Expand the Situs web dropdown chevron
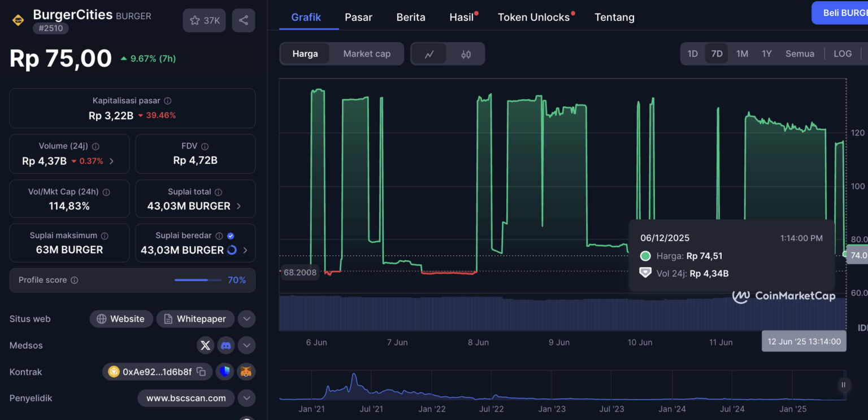Image resolution: width=868 pixels, height=420 pixels. (x=246, y=318)
